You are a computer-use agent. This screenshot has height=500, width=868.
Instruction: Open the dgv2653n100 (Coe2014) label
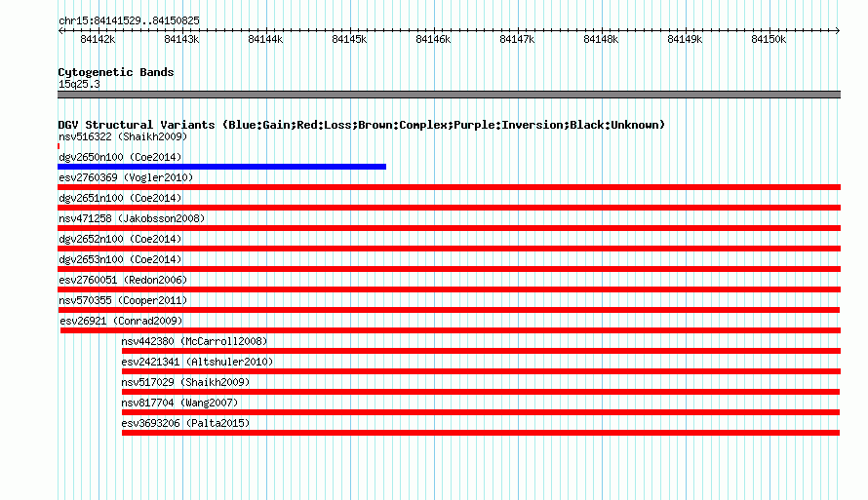(x=120, y=259)
